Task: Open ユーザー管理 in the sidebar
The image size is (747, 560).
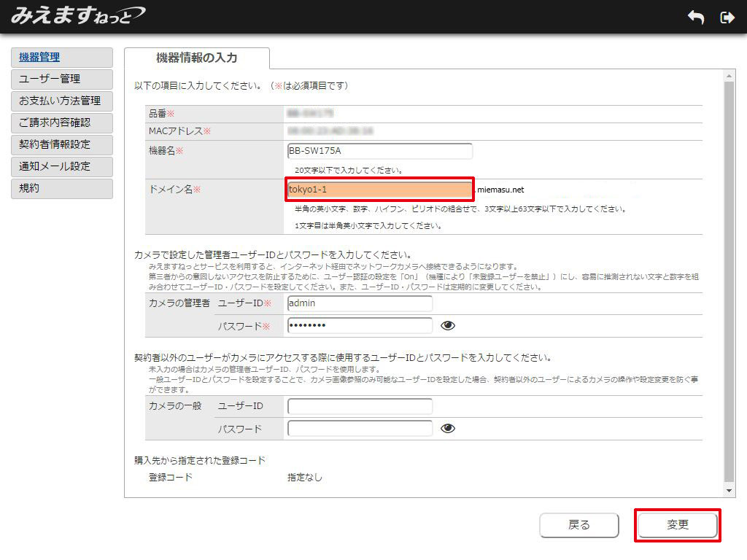Action: coord(62,79)
